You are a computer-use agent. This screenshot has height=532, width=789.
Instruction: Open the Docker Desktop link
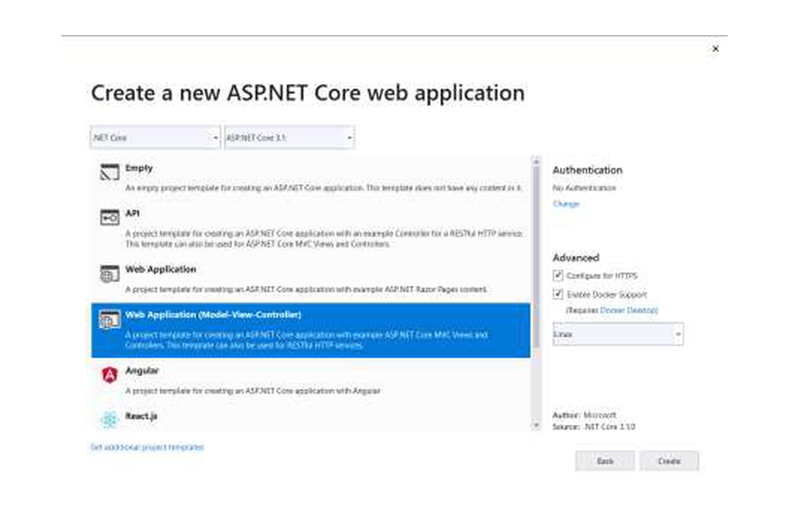pos(629,310)
